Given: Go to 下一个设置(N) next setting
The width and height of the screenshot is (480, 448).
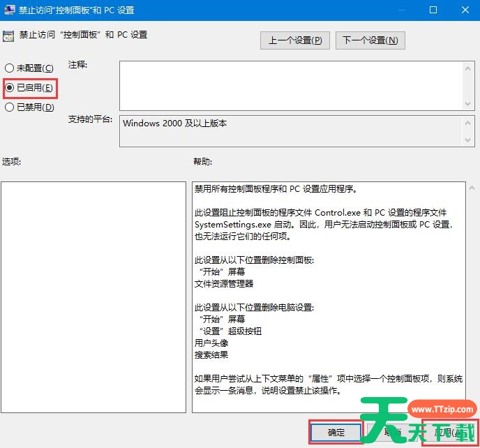Looking at the screenshot, I should (x=370, y=40).
